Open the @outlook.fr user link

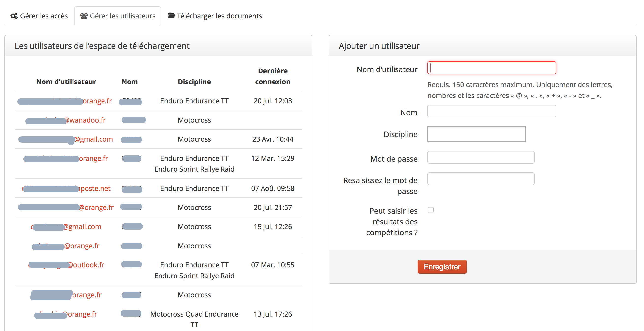coord(66,265)
